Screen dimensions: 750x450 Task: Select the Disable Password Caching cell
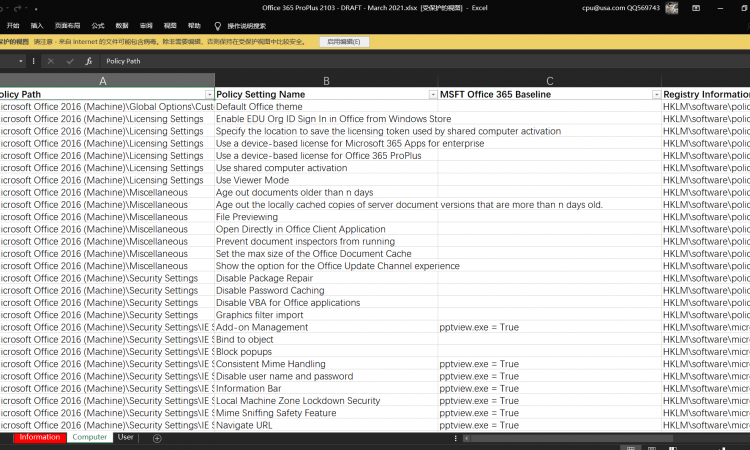(x=326, y=291)
